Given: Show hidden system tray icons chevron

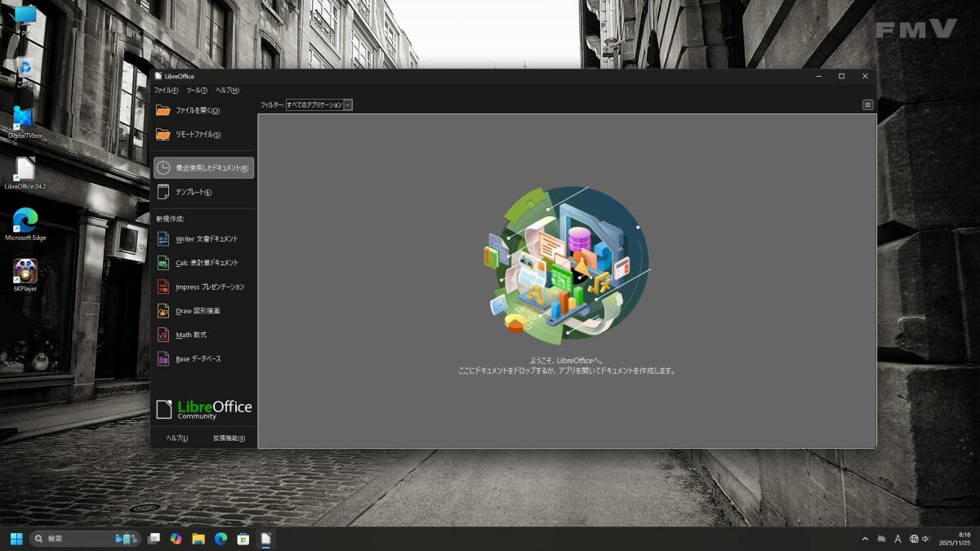Looking at the screenshot, I should pos(865,539).
